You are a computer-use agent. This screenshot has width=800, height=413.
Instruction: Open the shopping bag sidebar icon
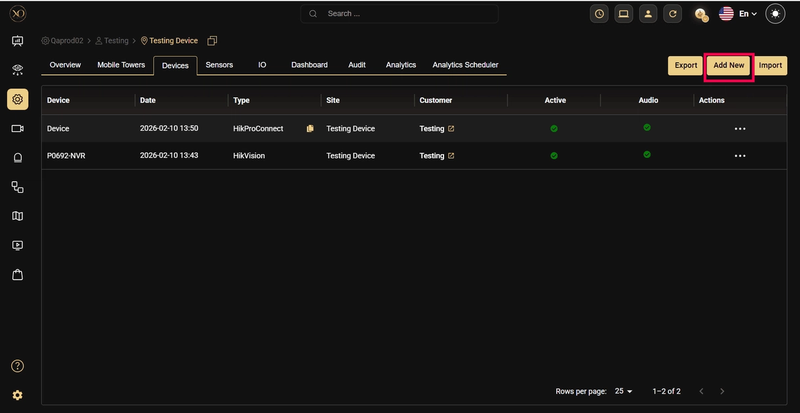point(17,275)
